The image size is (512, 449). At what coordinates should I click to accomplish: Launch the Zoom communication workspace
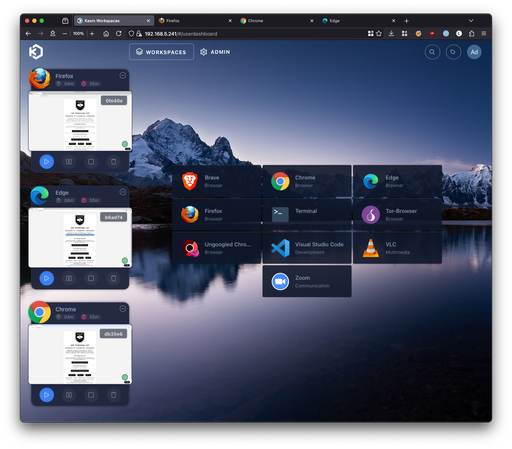click(307, 281)
